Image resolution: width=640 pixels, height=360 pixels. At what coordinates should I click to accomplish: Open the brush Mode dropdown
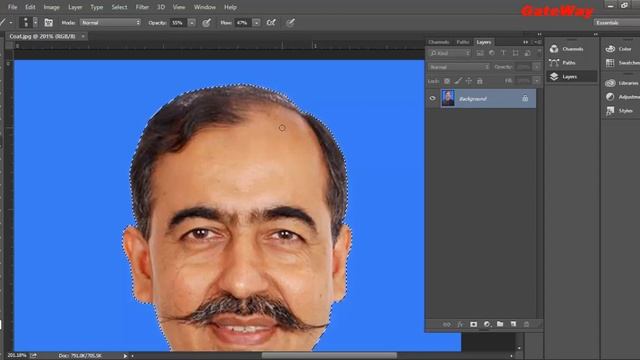click(x=110, y=22)
